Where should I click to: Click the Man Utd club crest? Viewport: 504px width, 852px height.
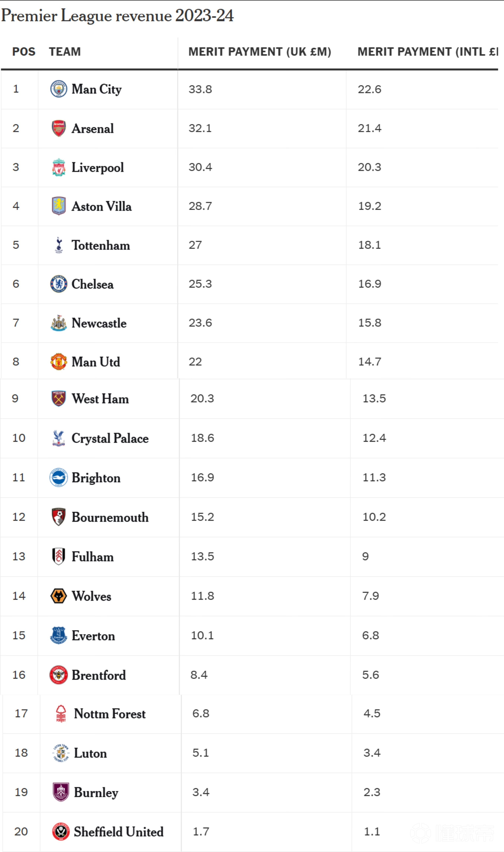click(x=58, y=362)
